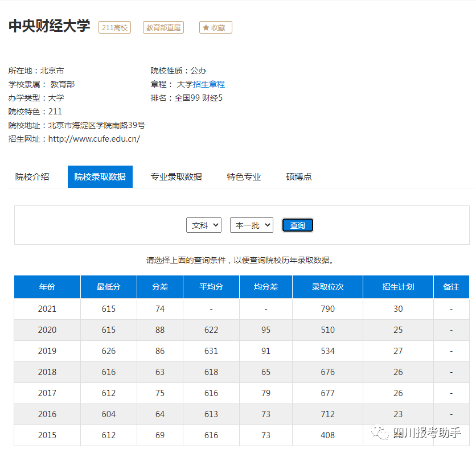Open the 专业录取数据 tab
Image resolution: width=476 pixels, height=453 pixels.
point(177,176)
